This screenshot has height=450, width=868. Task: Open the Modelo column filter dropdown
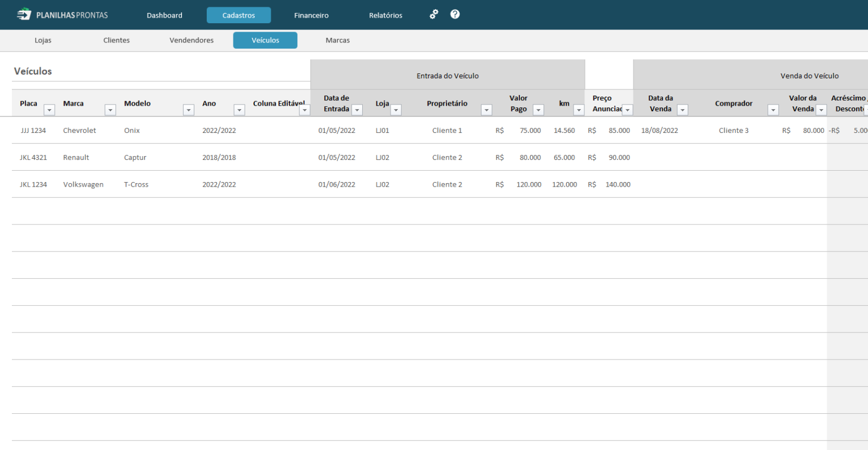click(x=189, y=110)
